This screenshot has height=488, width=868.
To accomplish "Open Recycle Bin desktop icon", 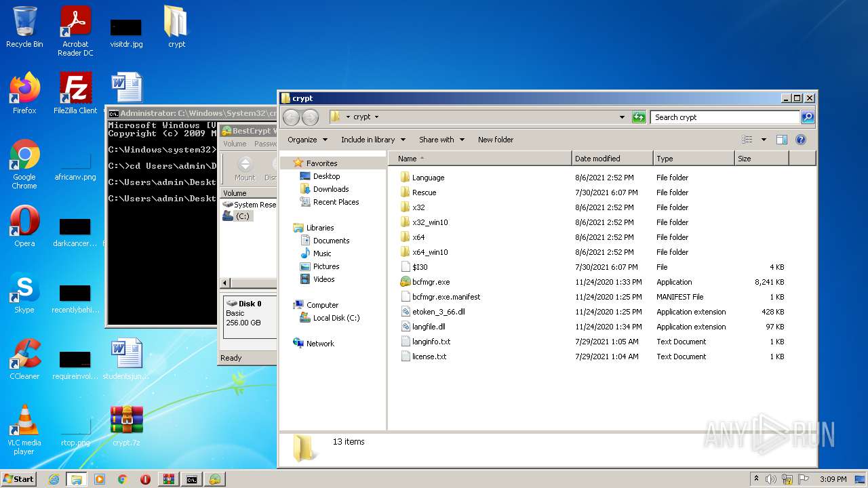I will coord(24,27).
